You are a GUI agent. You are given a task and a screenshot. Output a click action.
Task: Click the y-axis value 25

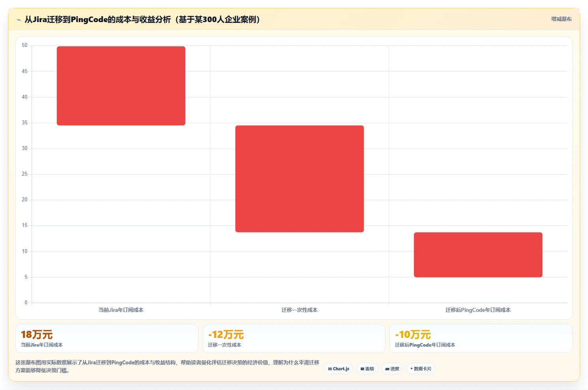tap(24, 174)
